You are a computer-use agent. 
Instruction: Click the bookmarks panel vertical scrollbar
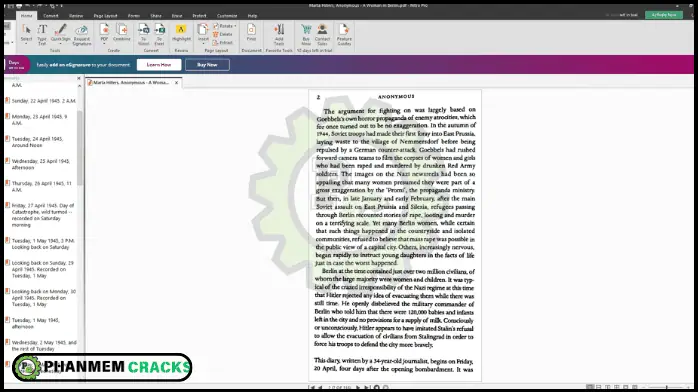coord(80,147)
